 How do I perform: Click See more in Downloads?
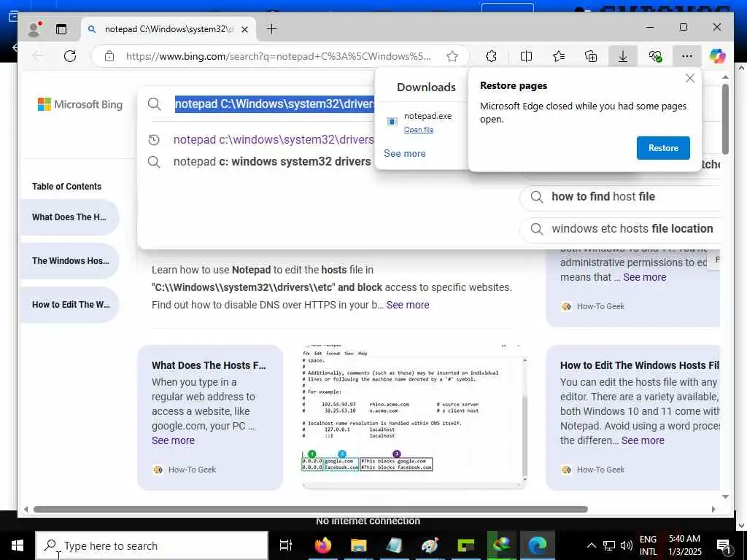point(404,153)
